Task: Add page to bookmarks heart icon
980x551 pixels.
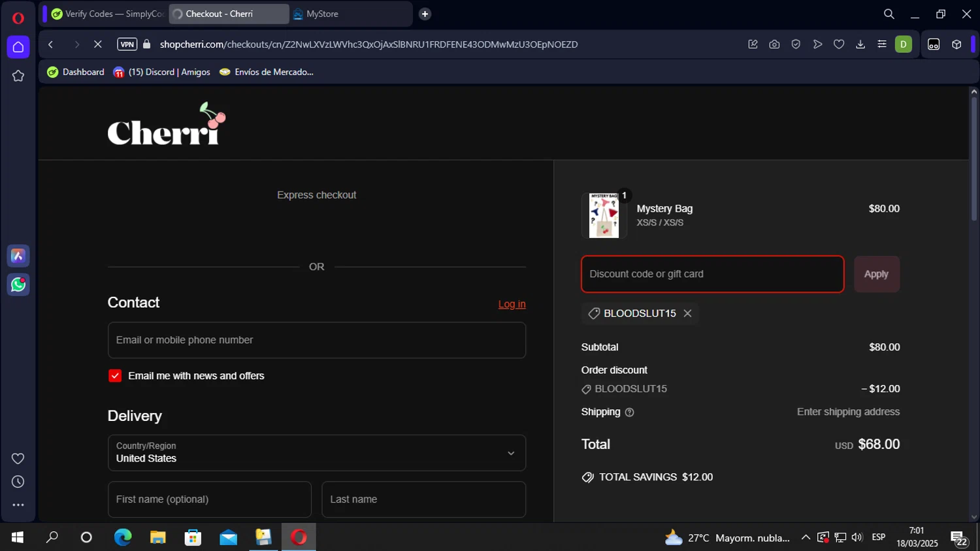Action: [x=839, y=44]
